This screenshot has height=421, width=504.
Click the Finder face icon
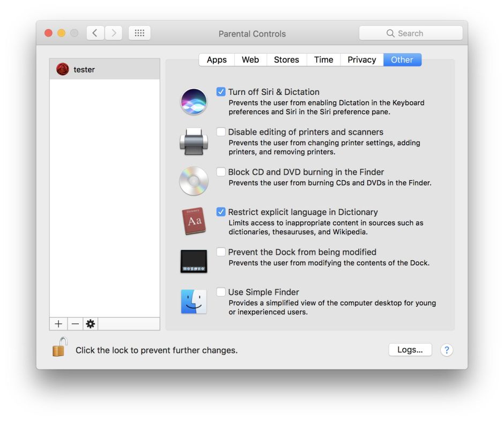pos(194,301)
